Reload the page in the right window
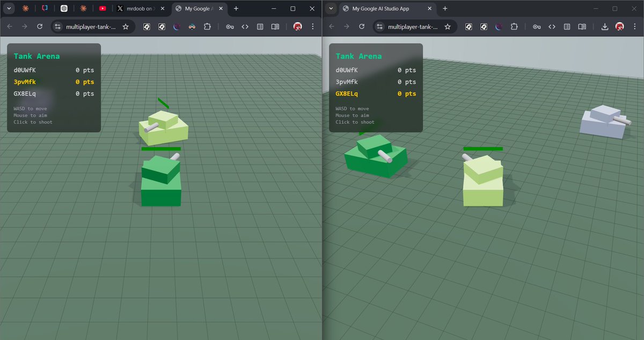 point(362,26)
